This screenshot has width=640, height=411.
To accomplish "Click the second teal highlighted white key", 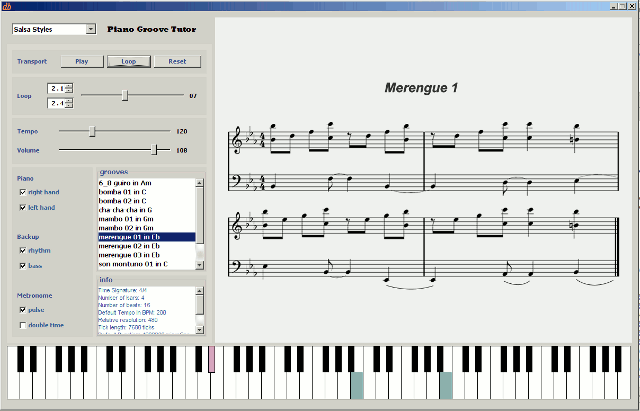I will (x=446, y=386).
